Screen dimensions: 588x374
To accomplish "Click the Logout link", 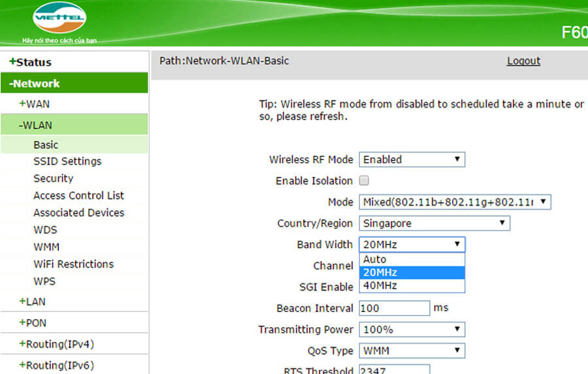I will pos(523,61).
